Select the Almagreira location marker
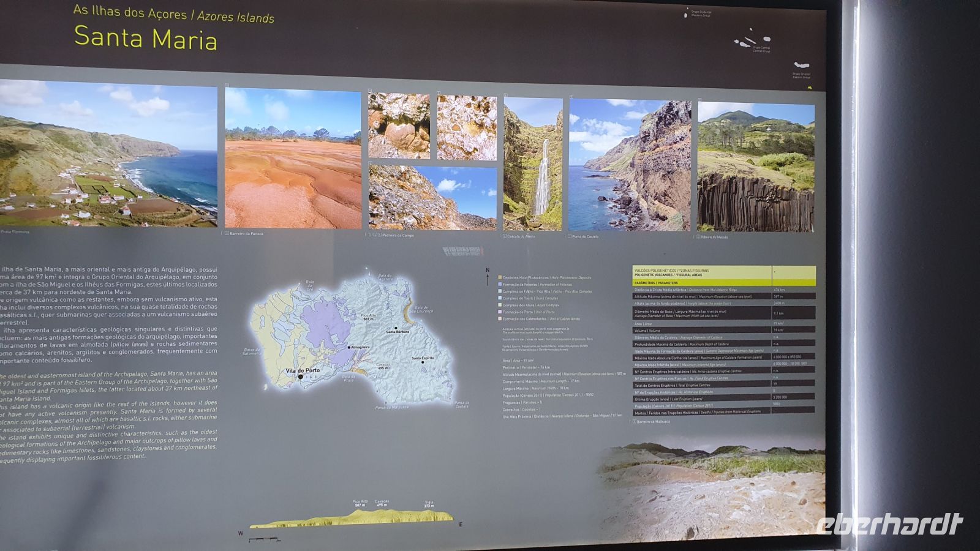The width and height of the screenshot is (980, 551). pyautogui.click(x=349, y=347)
